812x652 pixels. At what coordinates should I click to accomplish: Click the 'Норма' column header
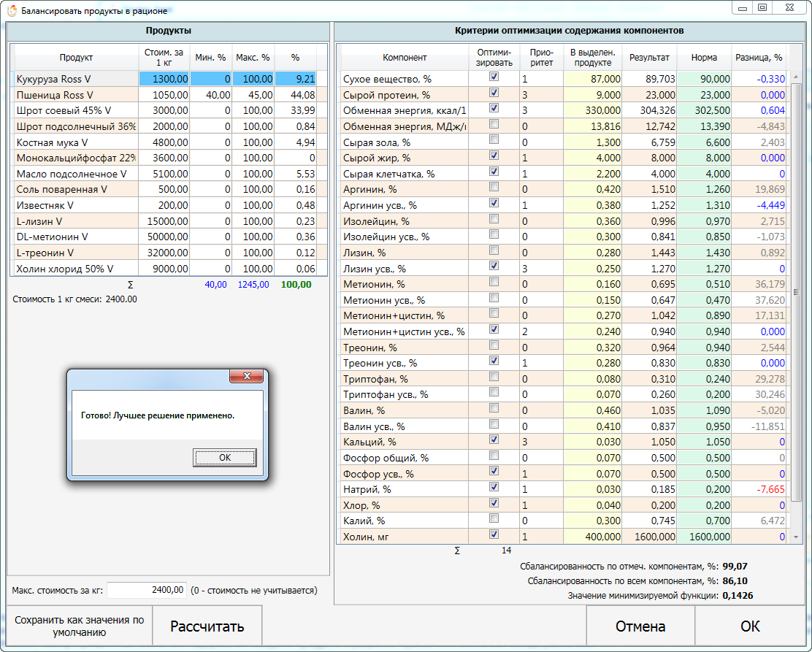pos(704,58)
